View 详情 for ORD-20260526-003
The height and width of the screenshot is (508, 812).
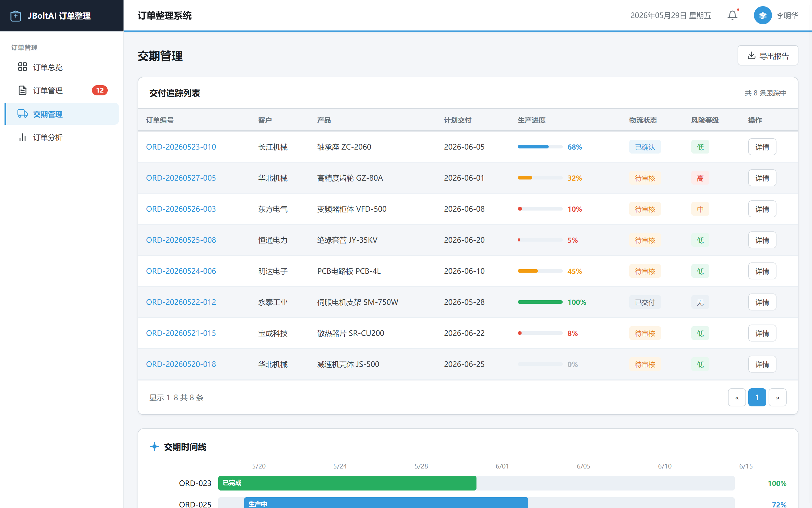[x=762, y=209]
